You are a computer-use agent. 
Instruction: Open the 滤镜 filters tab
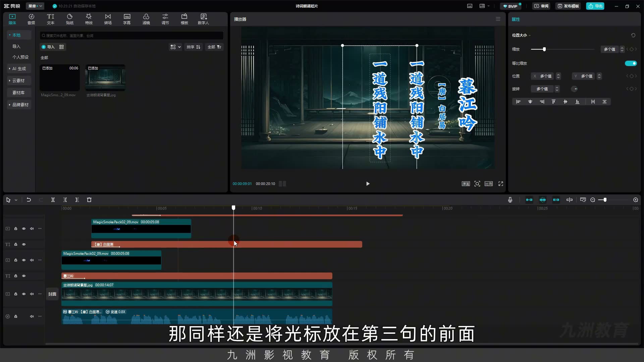146,19
